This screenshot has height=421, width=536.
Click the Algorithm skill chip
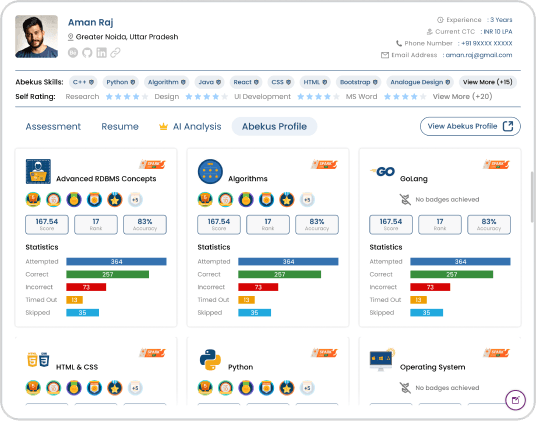pos(166,82)
